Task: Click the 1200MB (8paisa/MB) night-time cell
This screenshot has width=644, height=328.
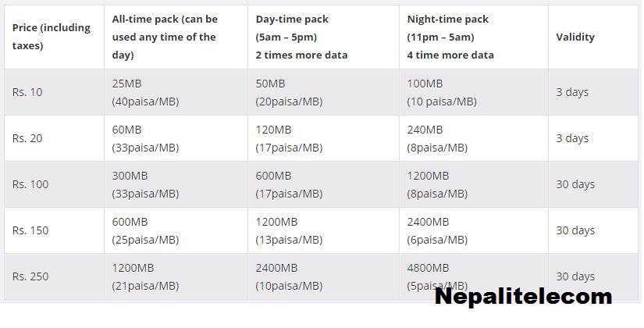Action: click(x=474, y=184)
